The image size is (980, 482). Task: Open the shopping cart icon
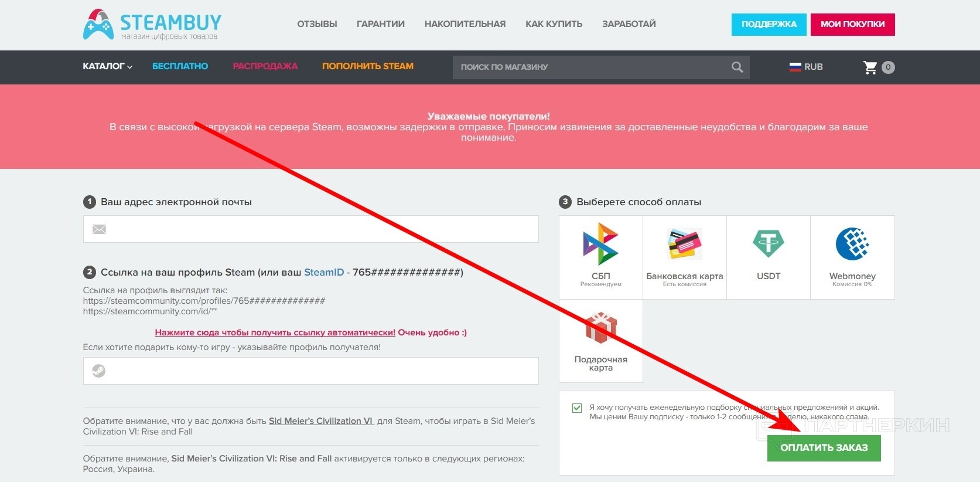coord(870,67)
